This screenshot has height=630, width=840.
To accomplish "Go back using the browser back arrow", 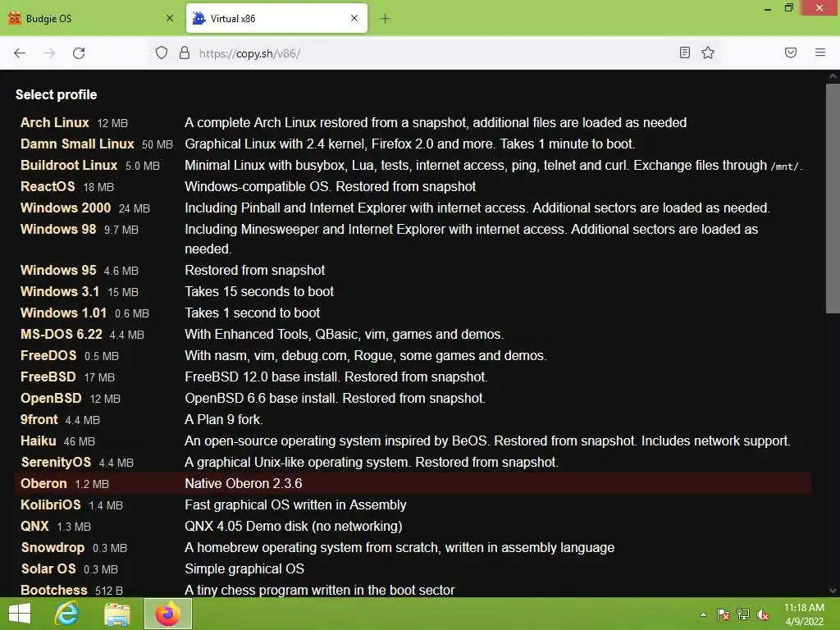I will (20, 53).
